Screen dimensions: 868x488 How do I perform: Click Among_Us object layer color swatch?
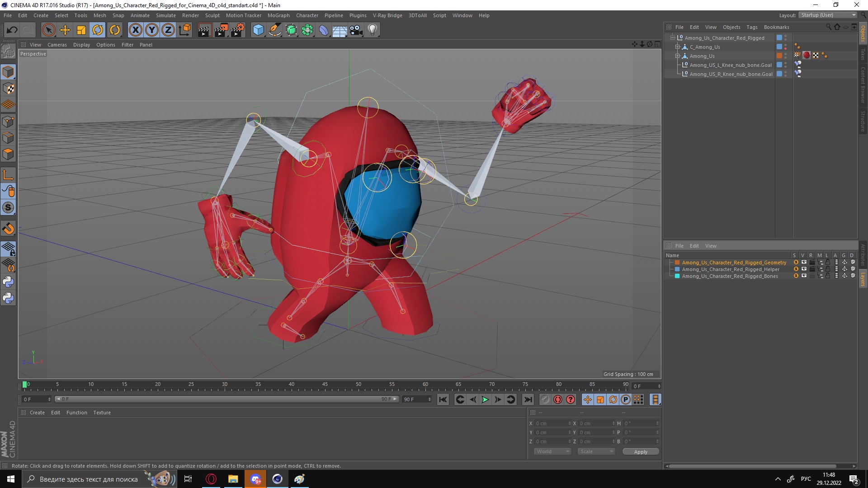[x=779, y=56]
